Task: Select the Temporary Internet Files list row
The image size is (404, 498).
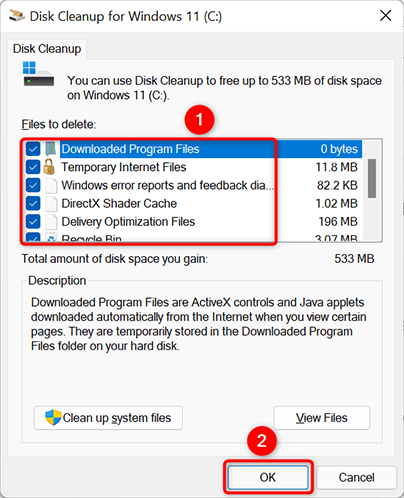Action: tap(193, 167)
